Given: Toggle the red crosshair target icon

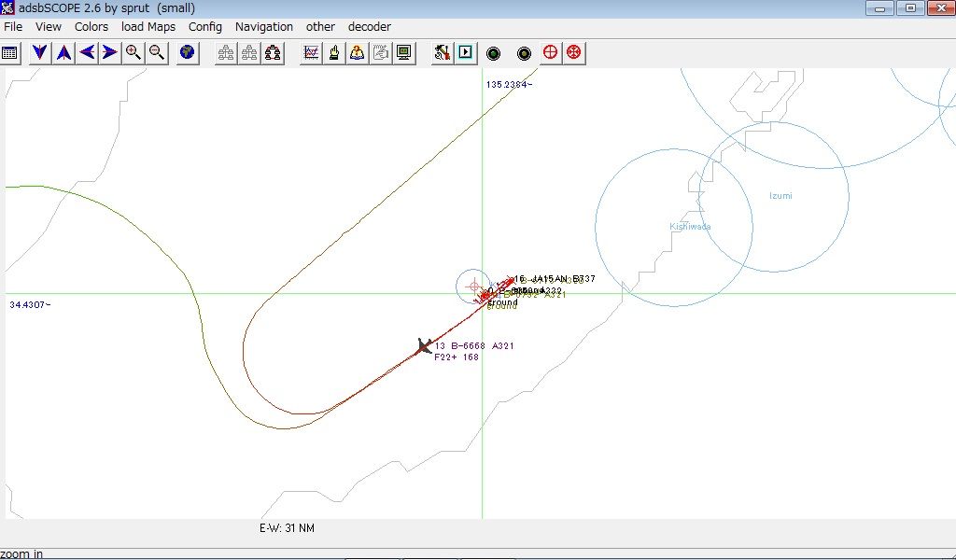Looking at the screenshot, I should click(549, 52).
